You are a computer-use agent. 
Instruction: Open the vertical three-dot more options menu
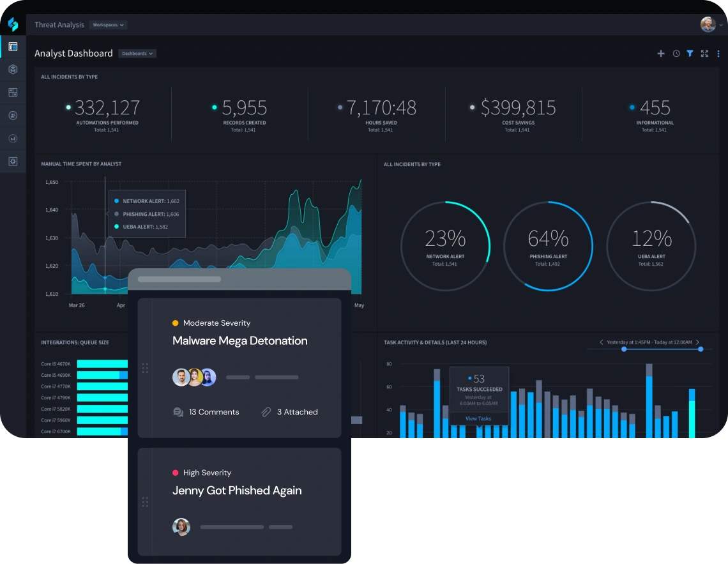[718, 54]
